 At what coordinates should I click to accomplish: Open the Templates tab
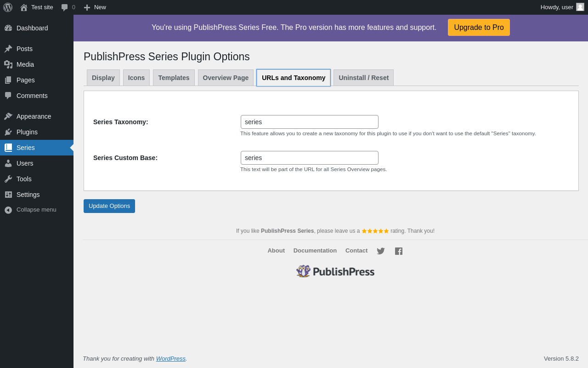tap(174, 78)
